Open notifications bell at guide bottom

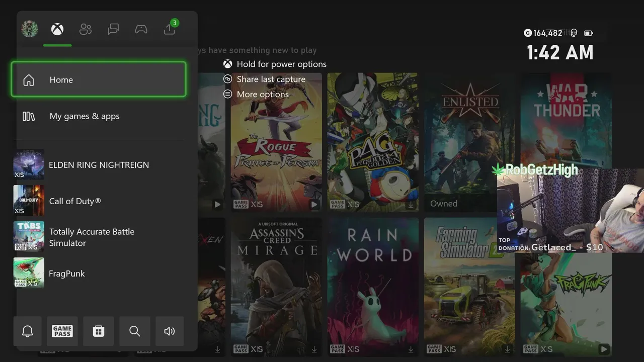[x=28, y=331]
